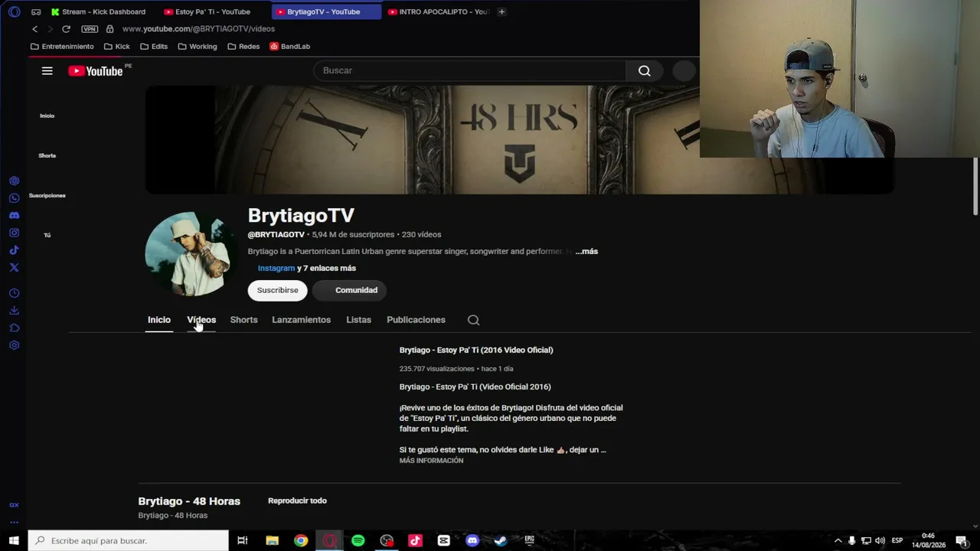Open the BandLab bookmark
Viewport: 980px width, 551px height.
(x=289, y=47)
